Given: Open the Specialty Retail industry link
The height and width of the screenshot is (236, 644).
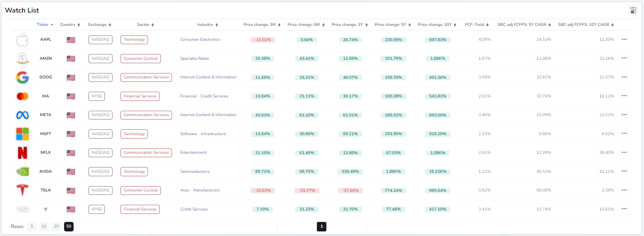Looking at the screenshot, I should tap(194, 59).
